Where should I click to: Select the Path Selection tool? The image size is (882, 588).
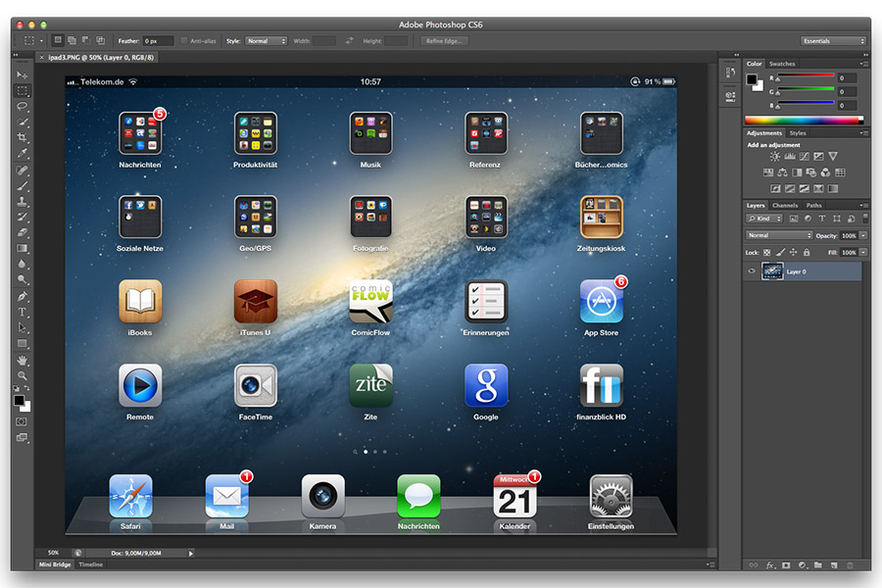click(x=22, y=327)
